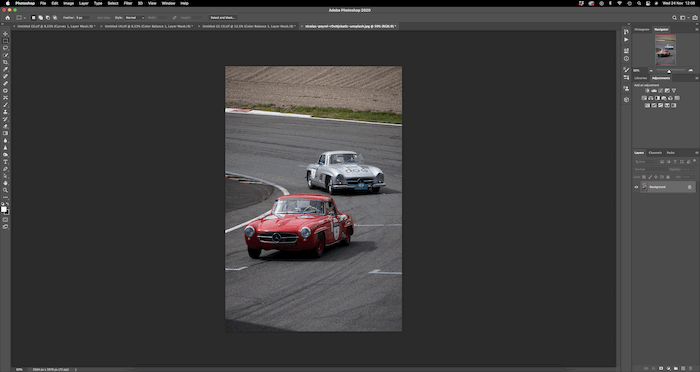The height and width of the screenshot is (372, 700).
Task: Open the Clone Source panel icon
Action: (x=626, y=88)
